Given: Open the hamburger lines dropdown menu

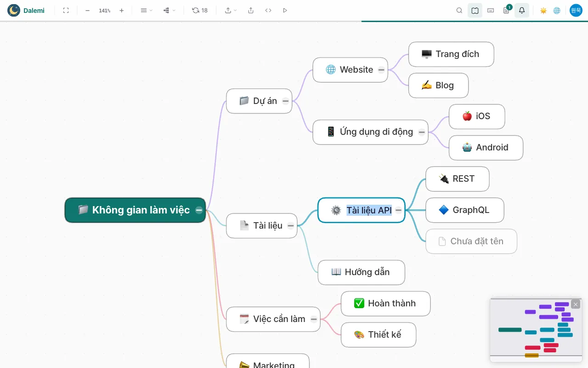Looking at the screenshot, I should coord(146,10).
